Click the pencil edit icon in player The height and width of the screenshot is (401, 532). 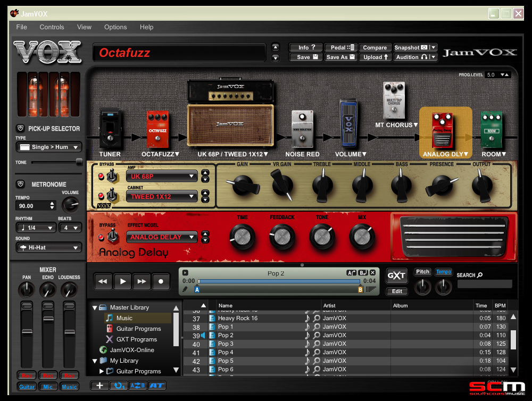185,289
